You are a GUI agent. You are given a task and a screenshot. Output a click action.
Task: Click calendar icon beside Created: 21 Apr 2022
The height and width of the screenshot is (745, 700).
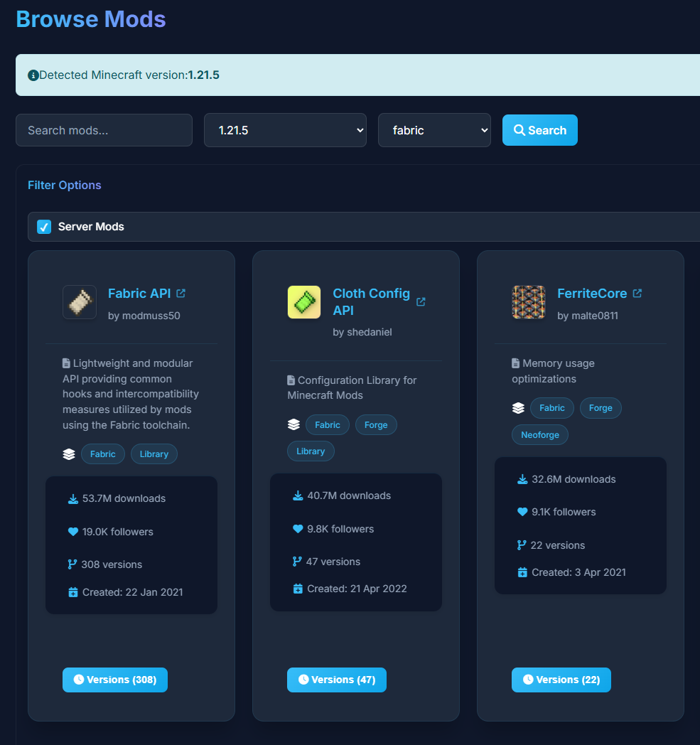pos(298,589)
